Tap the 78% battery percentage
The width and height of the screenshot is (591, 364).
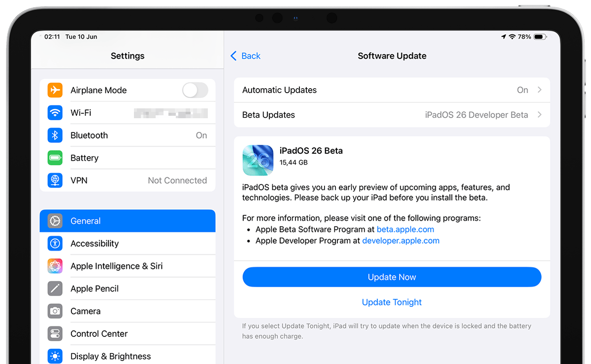tap(525, 37)
